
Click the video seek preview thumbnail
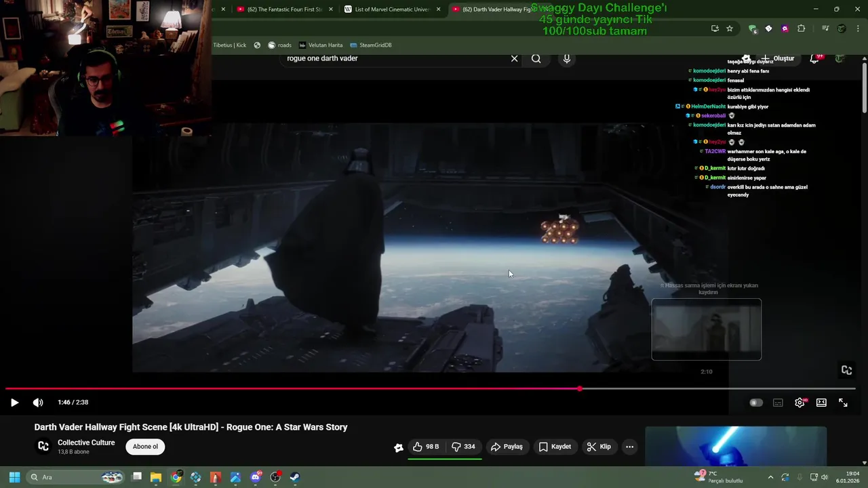[707, 329]
